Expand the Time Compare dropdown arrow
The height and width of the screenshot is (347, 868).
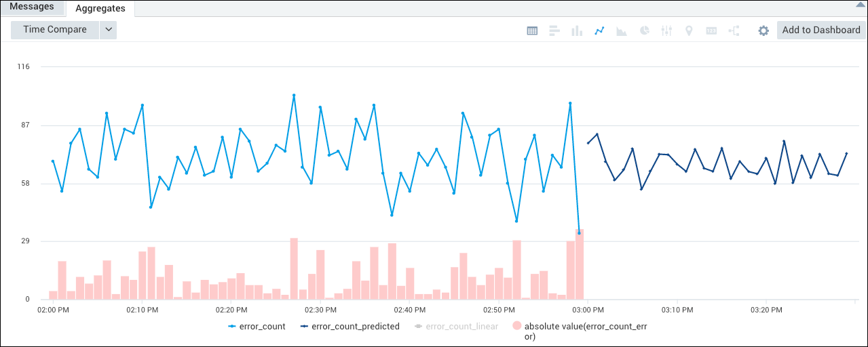[109, 30]
